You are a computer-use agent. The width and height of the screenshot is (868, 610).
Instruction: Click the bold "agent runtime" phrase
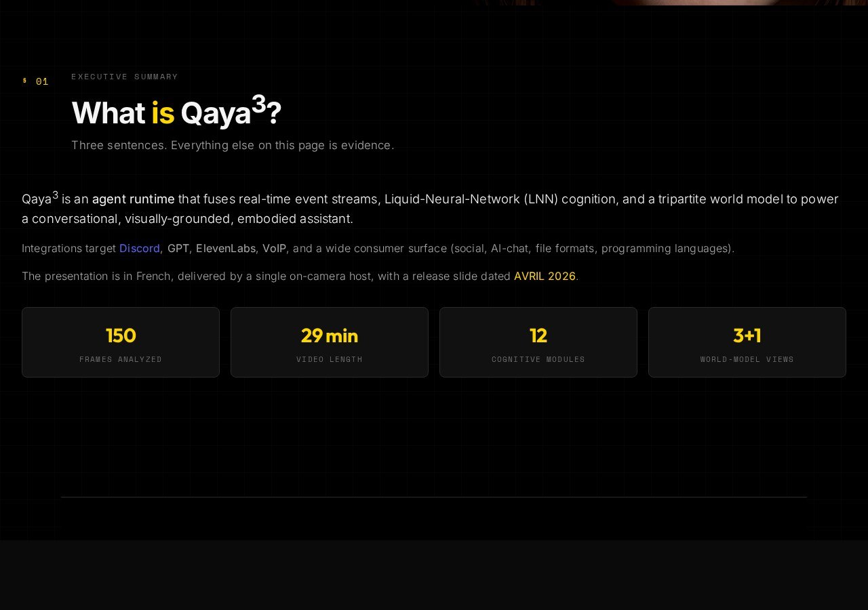tap(133, 199)
